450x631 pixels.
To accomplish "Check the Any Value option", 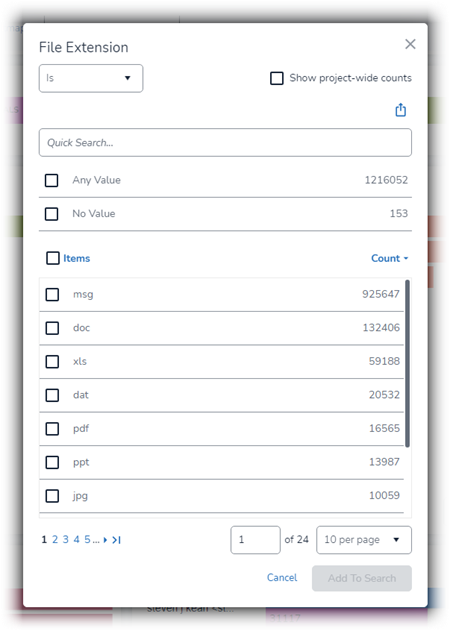I will (52, 180).
